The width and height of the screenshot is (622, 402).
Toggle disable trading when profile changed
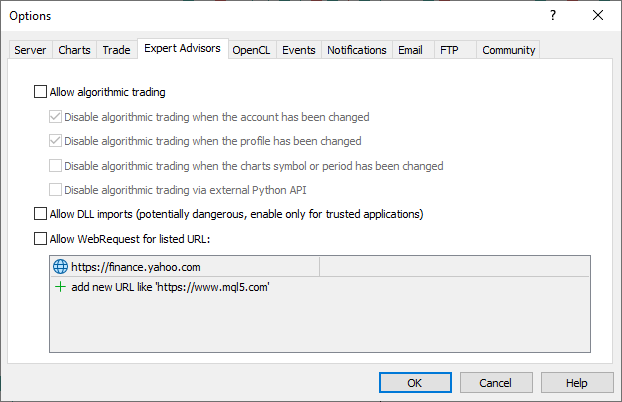(x=55, y=141)
